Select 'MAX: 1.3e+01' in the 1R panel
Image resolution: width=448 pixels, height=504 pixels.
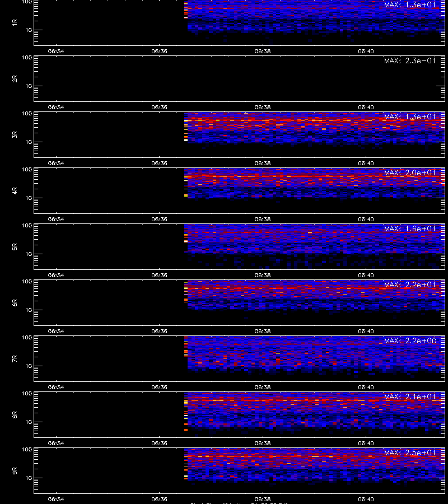coord(410,4)
